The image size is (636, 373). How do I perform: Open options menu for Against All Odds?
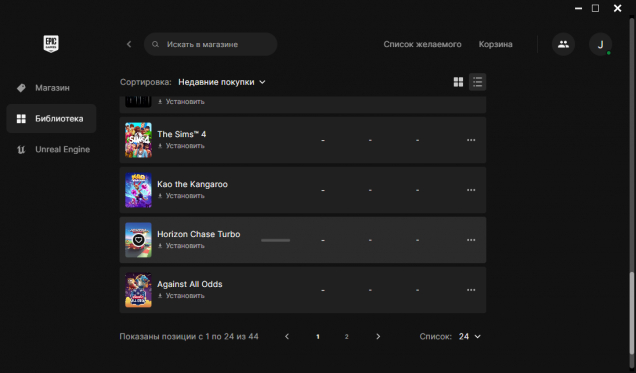pos(471,290)
